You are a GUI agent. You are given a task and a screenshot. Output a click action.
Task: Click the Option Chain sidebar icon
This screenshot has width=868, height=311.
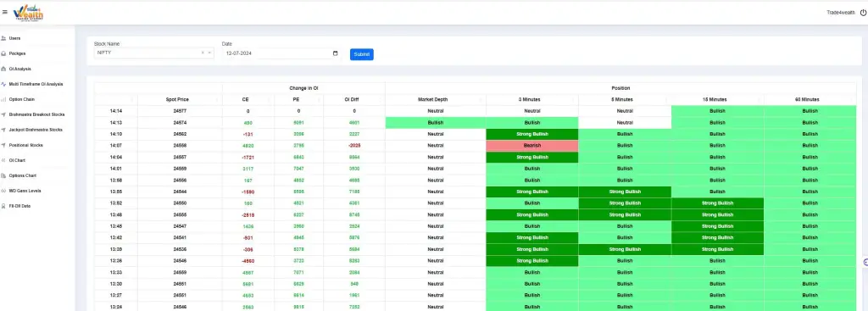(x=4, y=100)
